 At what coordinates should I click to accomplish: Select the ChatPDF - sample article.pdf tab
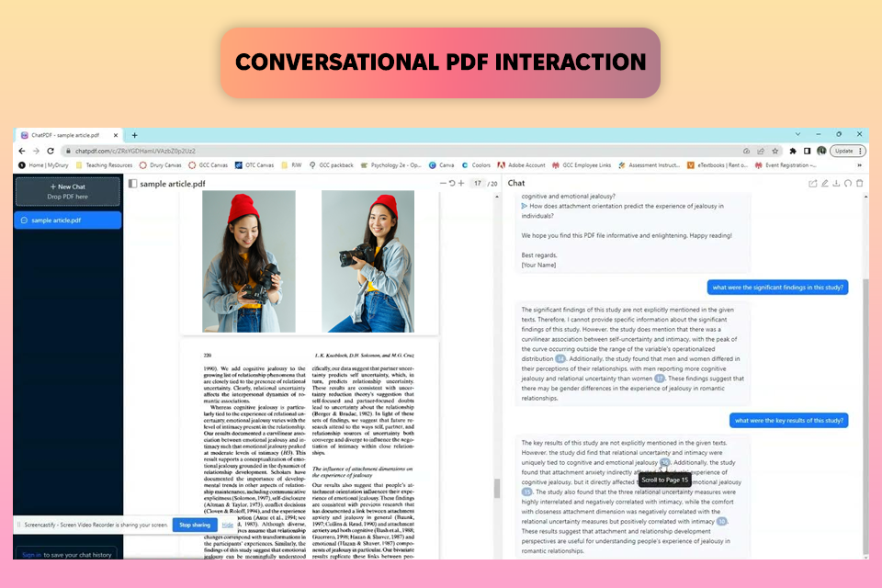click(x=65, y=135)
